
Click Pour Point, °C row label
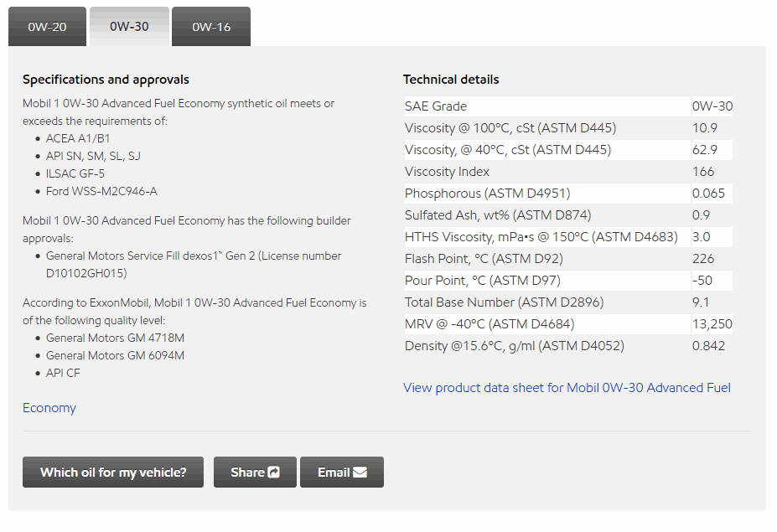click(x=483, y=281)
